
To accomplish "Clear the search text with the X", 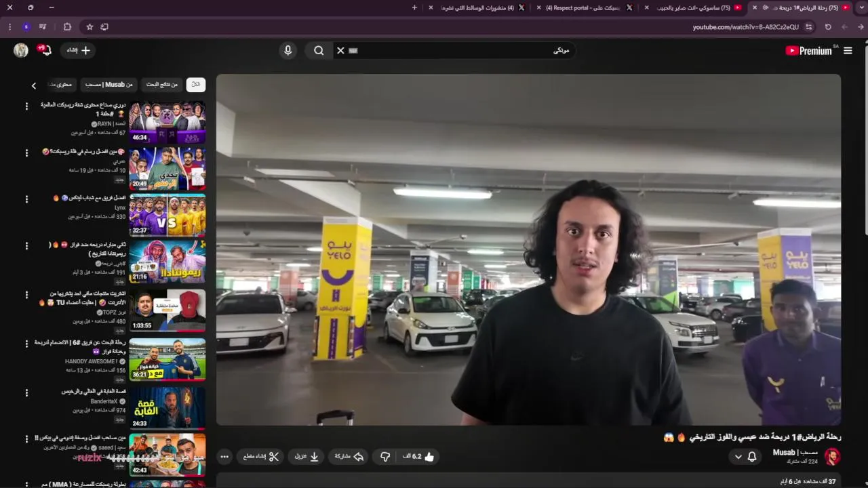I will point(341,50).
